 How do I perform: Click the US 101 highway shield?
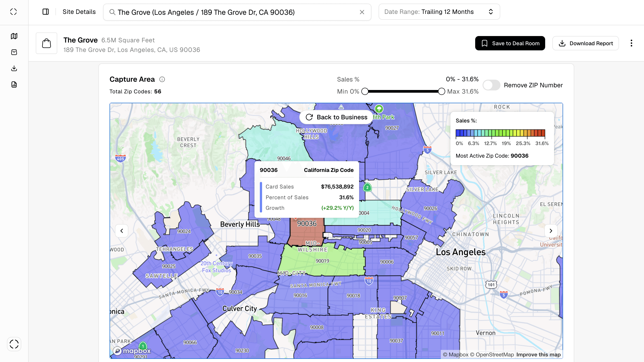point(491,285)
